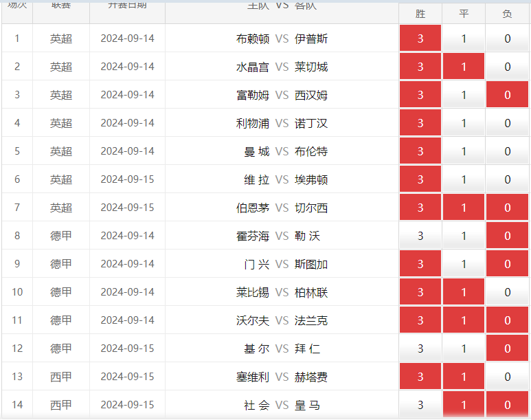Deselect loss (0) for 基尔 VS 拜仁

pyautogui.click(x=507, y=347)
